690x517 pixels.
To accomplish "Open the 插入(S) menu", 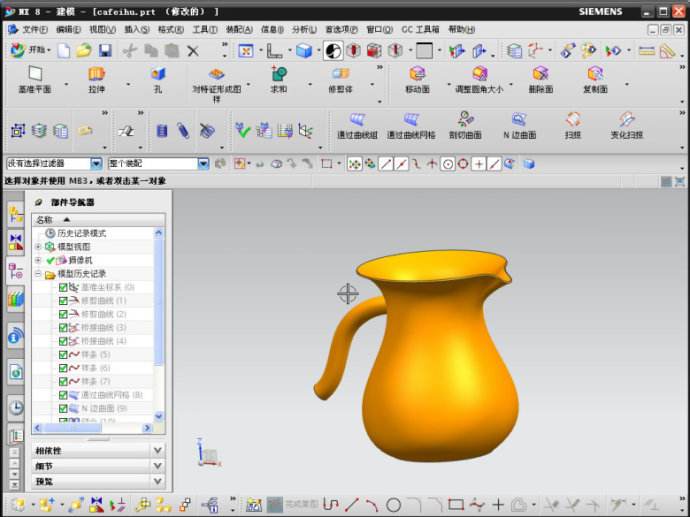I will 137,29.
